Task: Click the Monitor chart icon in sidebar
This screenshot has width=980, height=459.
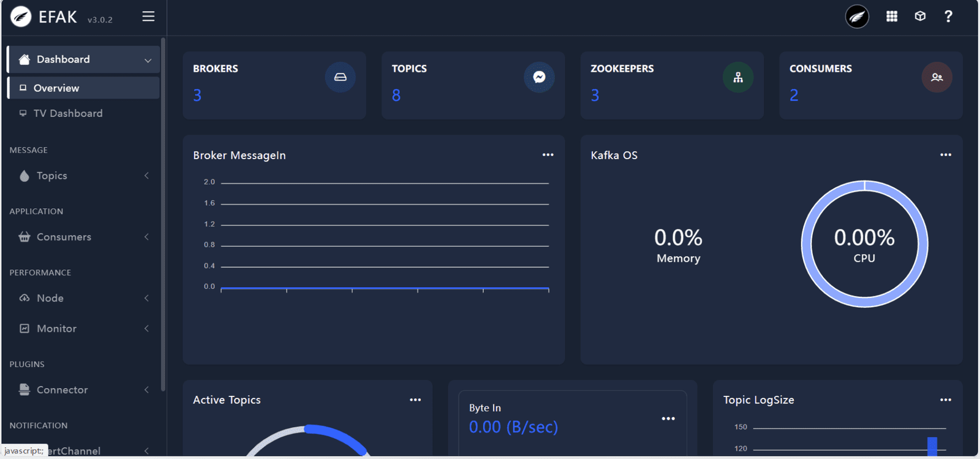Action: pyautogui.click(x=24, y=329)
